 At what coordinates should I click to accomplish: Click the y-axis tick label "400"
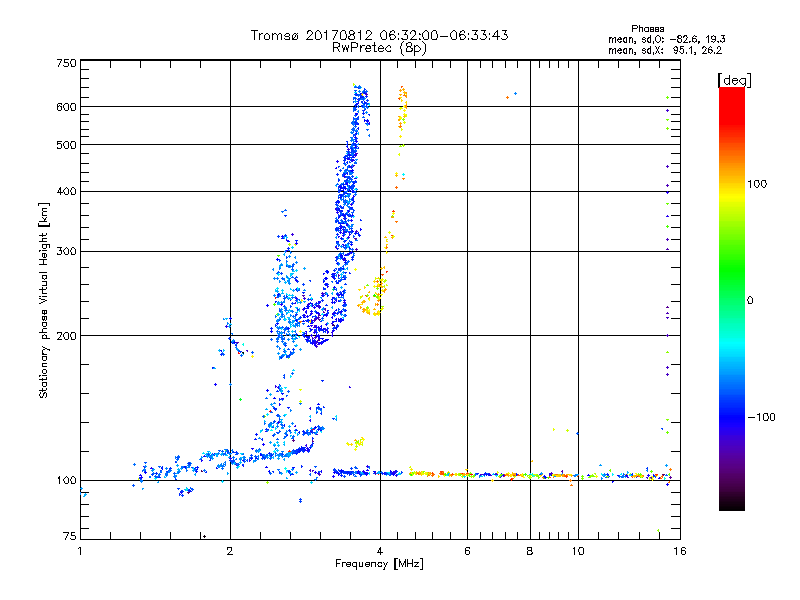[66, 191]
